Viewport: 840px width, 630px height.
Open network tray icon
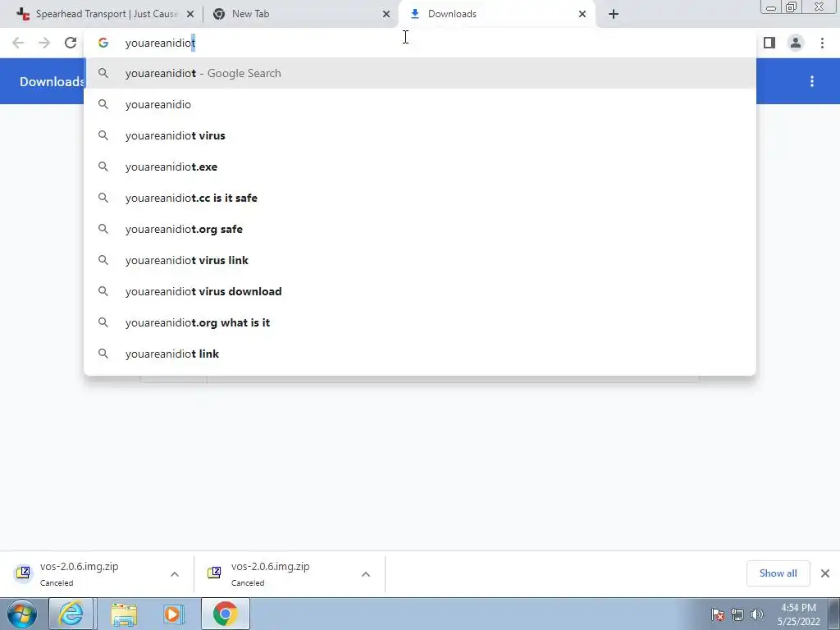[x=737, y=614]
